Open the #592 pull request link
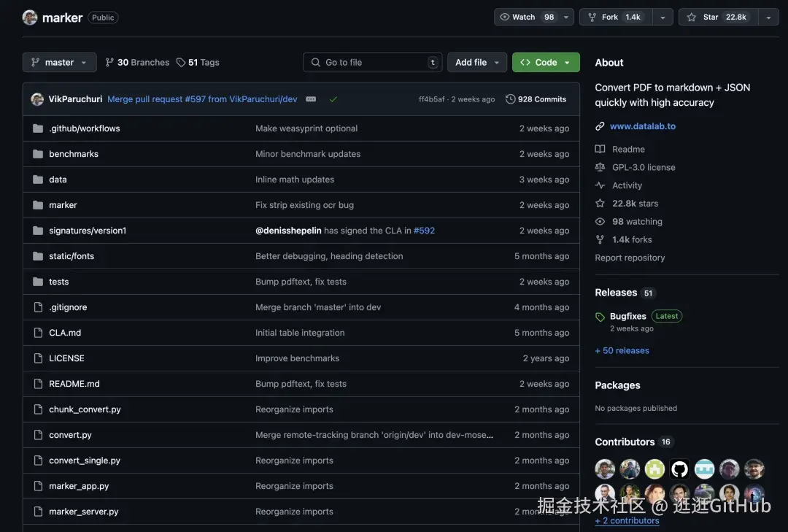 pos(424,231)
